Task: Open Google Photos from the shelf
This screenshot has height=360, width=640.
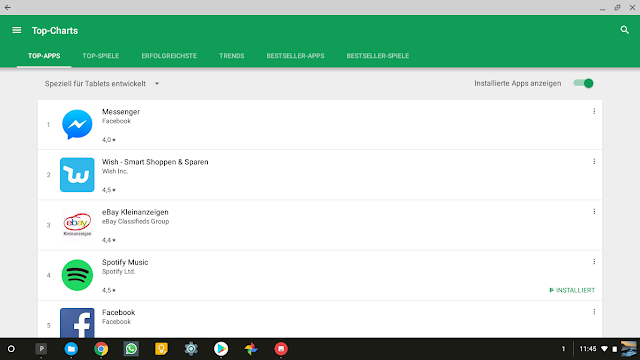Action: click(251, 349)
